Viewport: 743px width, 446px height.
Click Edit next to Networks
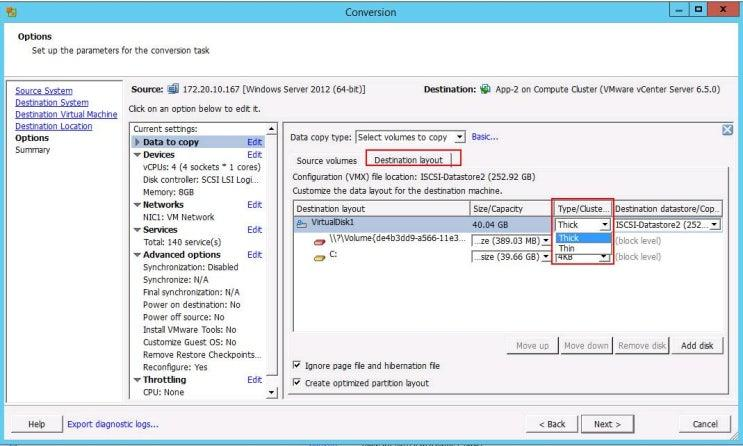click(x=254, y=205)
